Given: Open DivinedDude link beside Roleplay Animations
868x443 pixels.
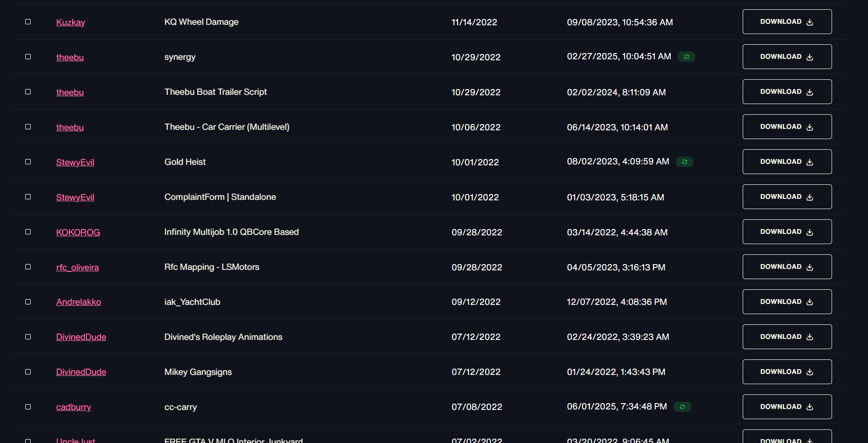Looking at the screenshot, I should tap(81, 337).
